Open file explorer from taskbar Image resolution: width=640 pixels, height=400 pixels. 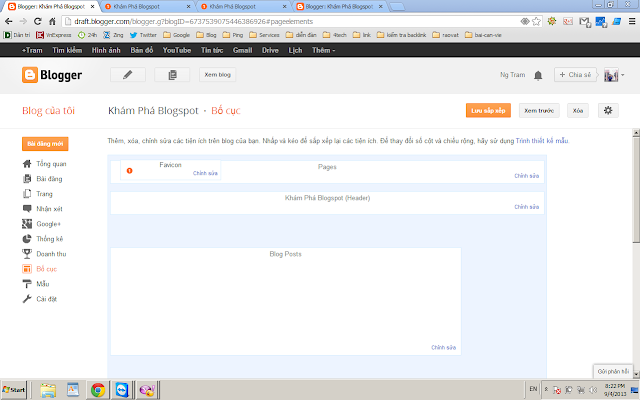coord(48,390)
